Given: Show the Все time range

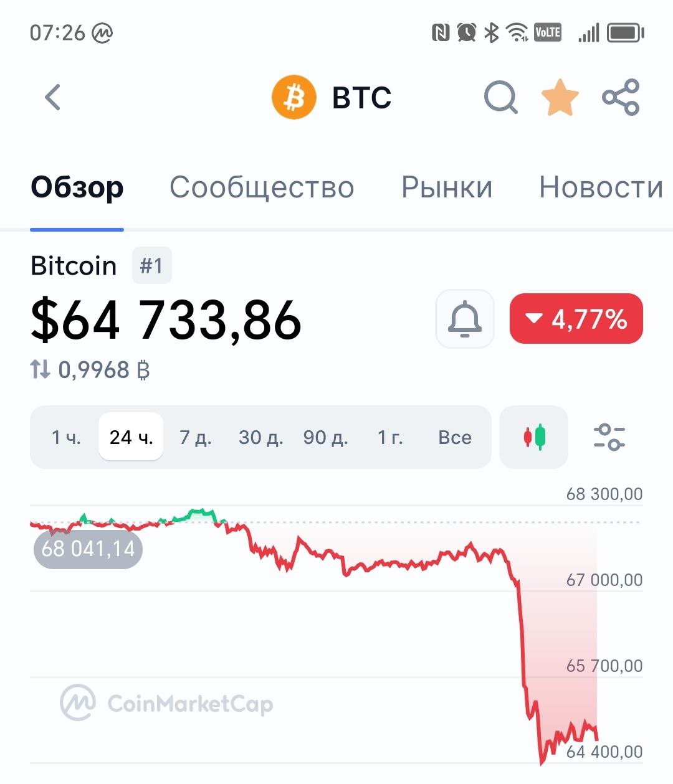Looking at the screenshot, I should [455, 437].
